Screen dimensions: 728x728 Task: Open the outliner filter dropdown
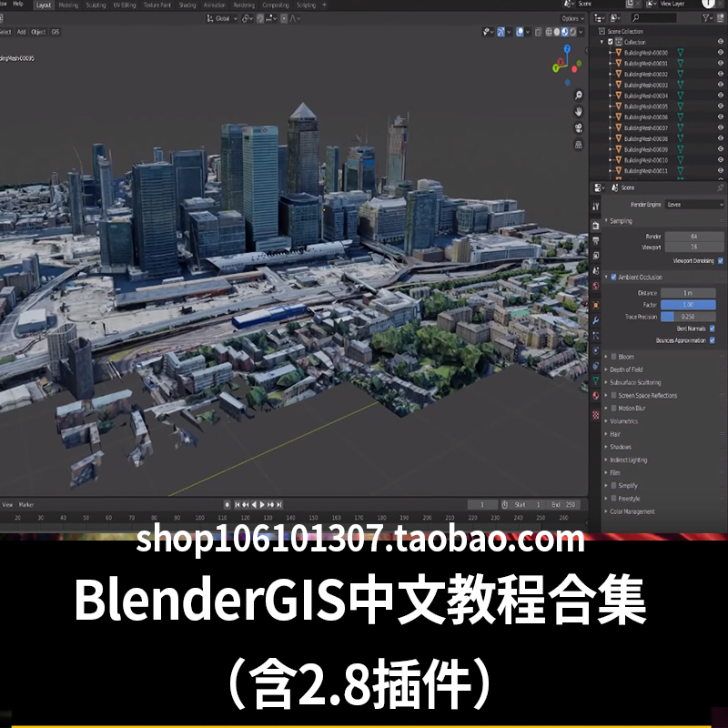pyautogui.click(x=708, y=18)
